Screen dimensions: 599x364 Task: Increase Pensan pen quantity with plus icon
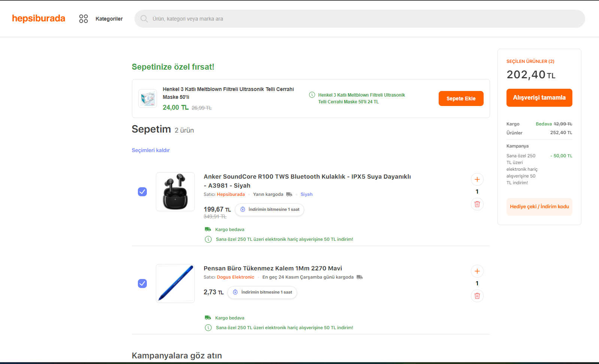[x=477, y=271]
